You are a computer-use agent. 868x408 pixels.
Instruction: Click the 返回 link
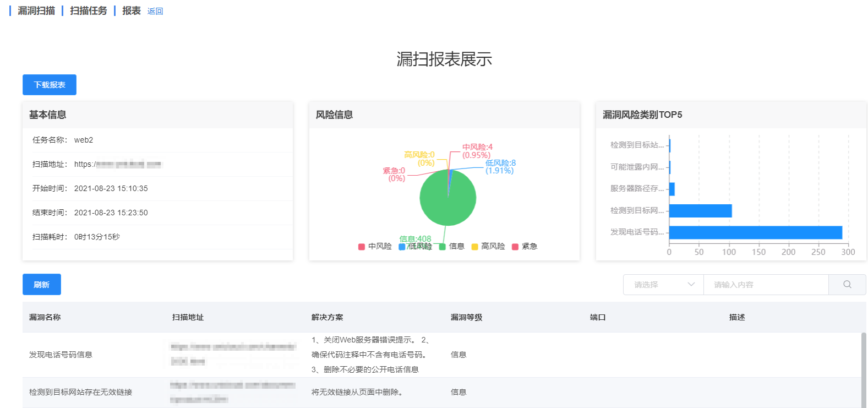tap(155, 12)
